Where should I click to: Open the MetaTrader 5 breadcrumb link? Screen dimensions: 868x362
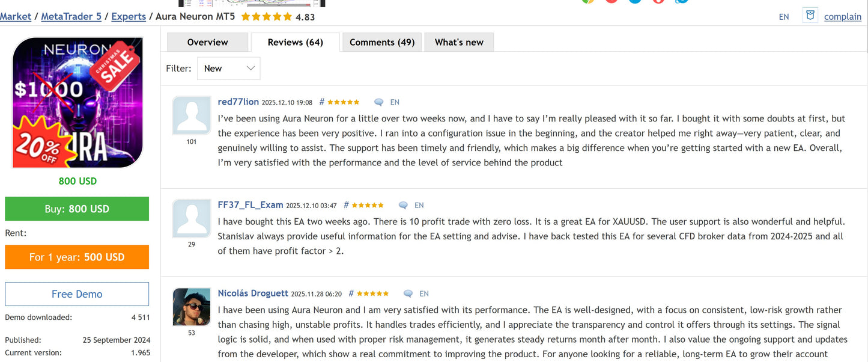[x=71, y=17]
